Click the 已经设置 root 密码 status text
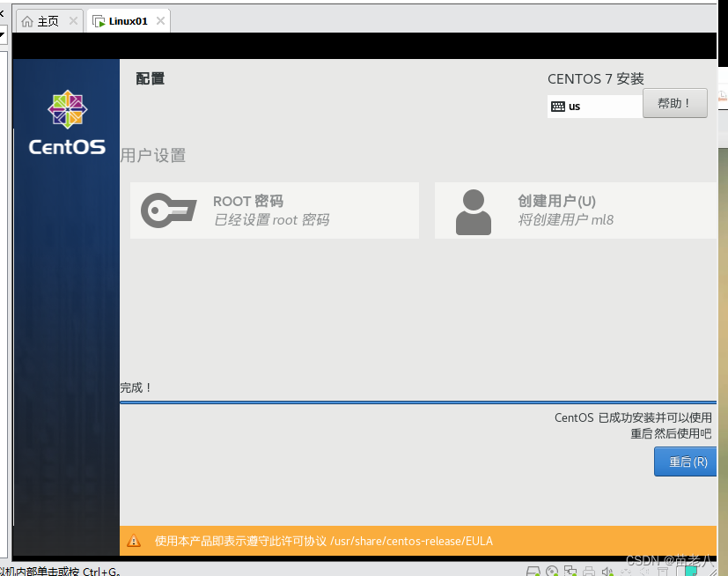The height and width of the screenshot is (576, 728). pyautogui.click(x=272, y=219)
